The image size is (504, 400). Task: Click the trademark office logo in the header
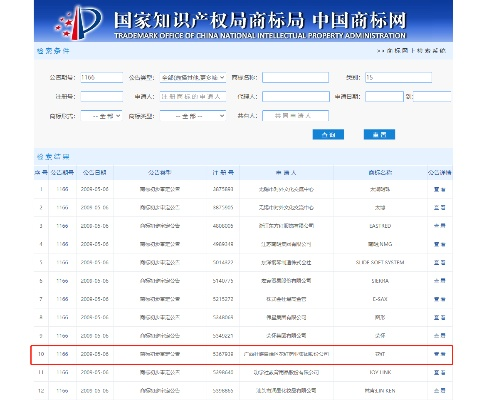[x=79, y=22]
